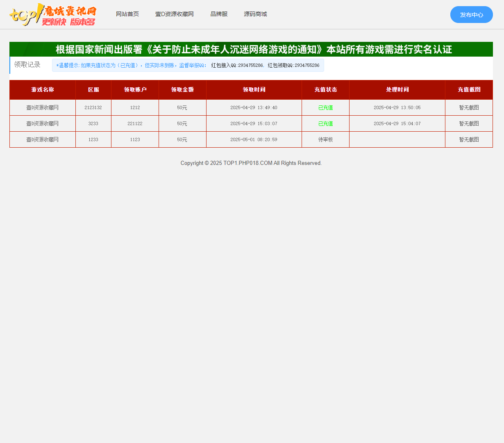This screenshot has height=443, width=504.
Task: Click processing time 2025-04-29 13:50:05
Action: (397, 107)
